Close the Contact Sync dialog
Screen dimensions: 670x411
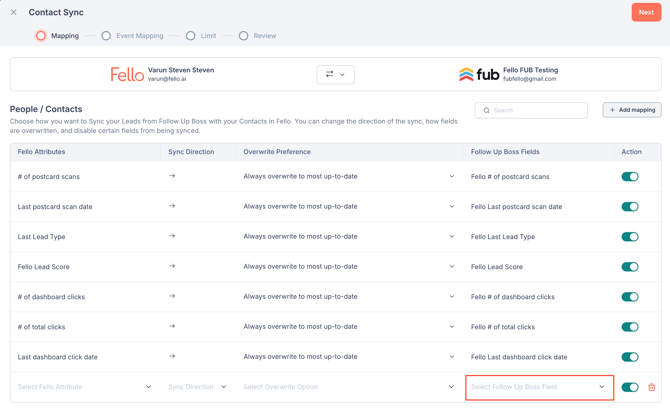point(14,13)
